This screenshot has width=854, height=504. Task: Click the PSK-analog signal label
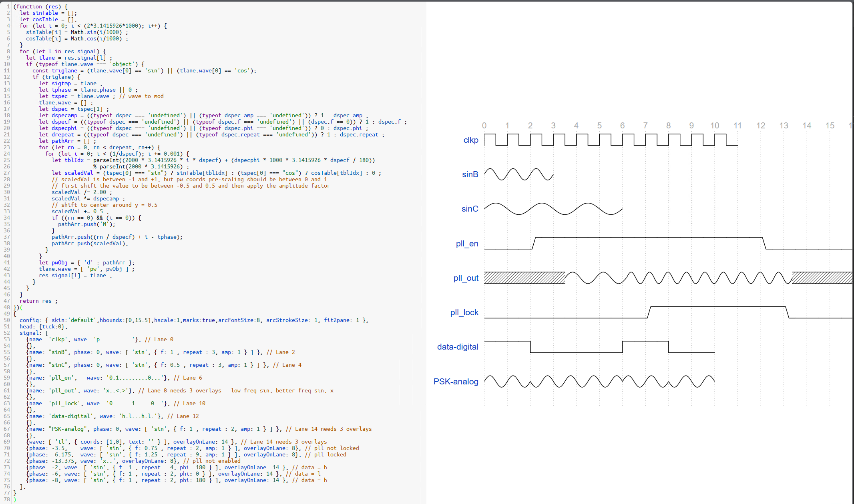point(456,382)
